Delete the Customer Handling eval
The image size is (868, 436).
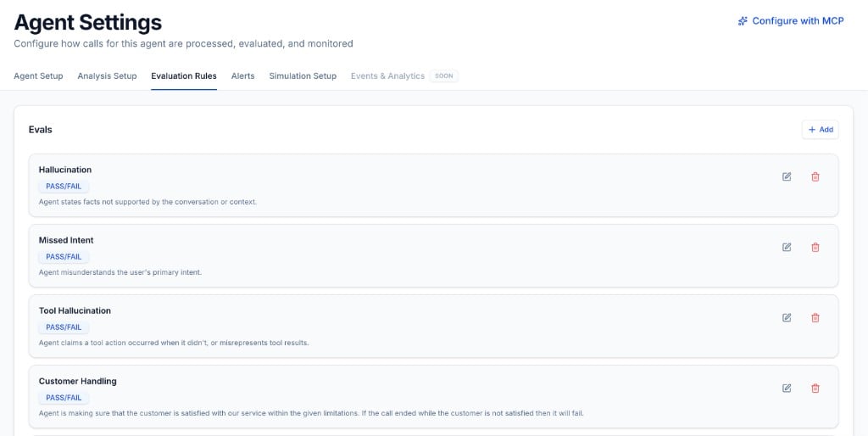[x=815, y=388]
